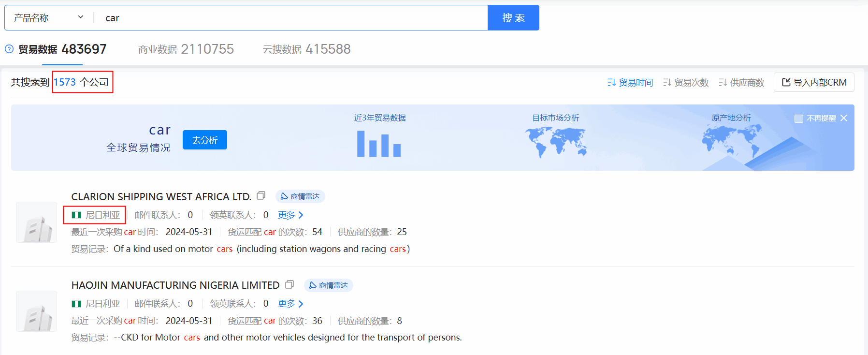Sort results by 供应商数
The image size is (868, 355).
741,83
